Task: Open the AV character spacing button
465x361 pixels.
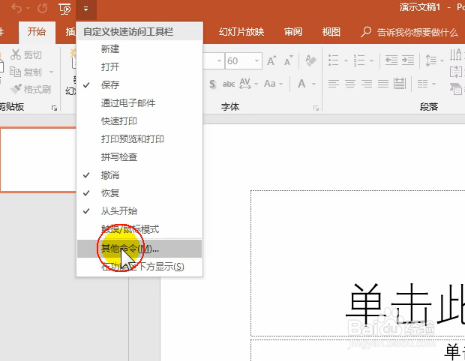Action: tap(249, 84)
